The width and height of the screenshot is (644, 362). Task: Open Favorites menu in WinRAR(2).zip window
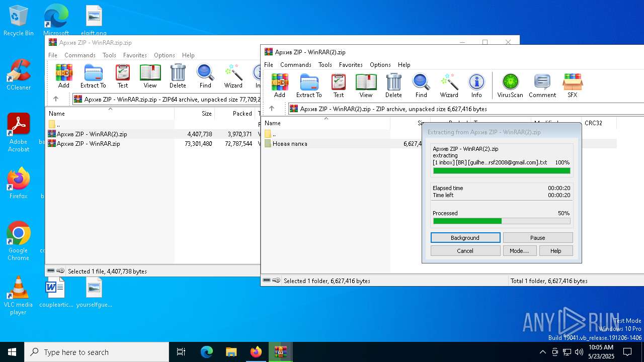(x=351, y=65)
